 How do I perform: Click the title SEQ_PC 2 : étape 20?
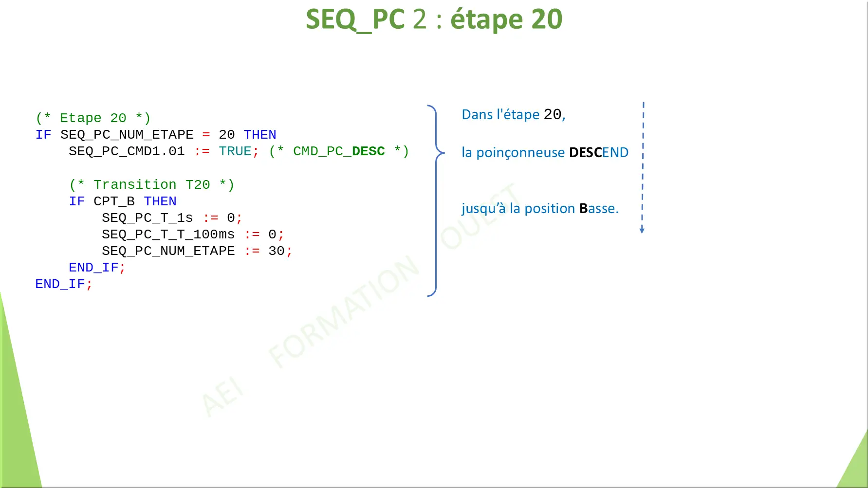[434, 20]
